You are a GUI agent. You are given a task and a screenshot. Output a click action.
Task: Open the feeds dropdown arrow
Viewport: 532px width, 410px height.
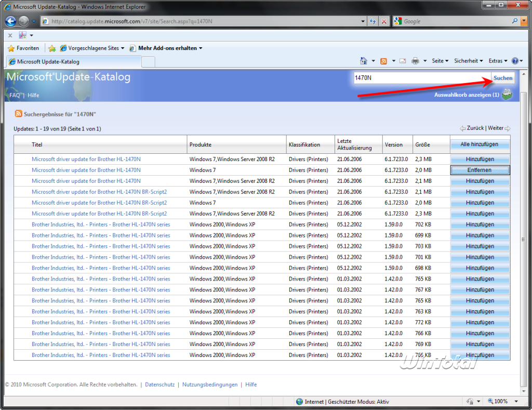coord(394,61)
